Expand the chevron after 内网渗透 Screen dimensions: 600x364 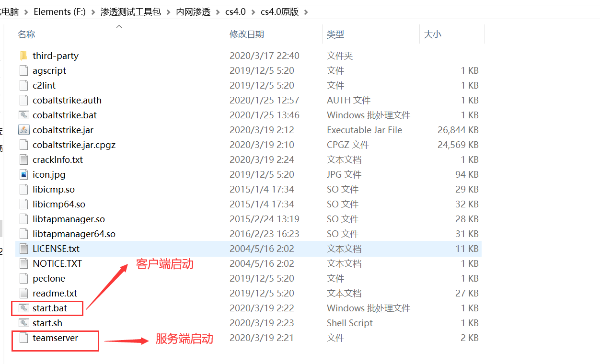coord(218,12)
